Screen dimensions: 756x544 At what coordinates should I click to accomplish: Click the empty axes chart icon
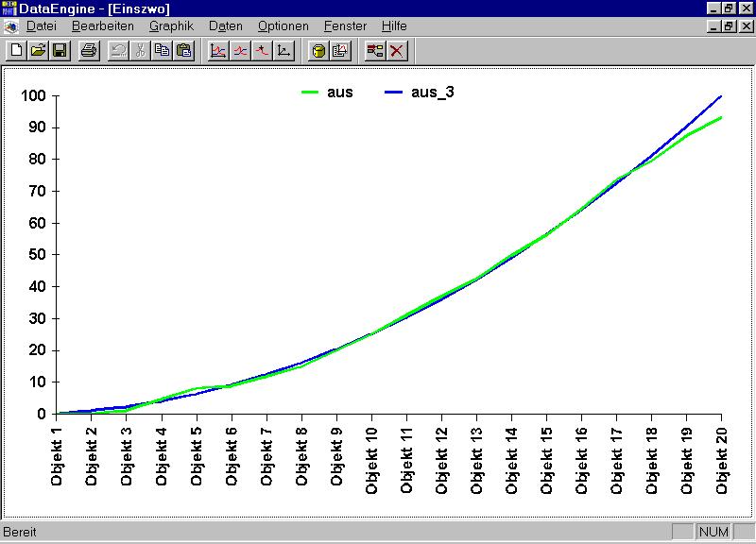283,51
